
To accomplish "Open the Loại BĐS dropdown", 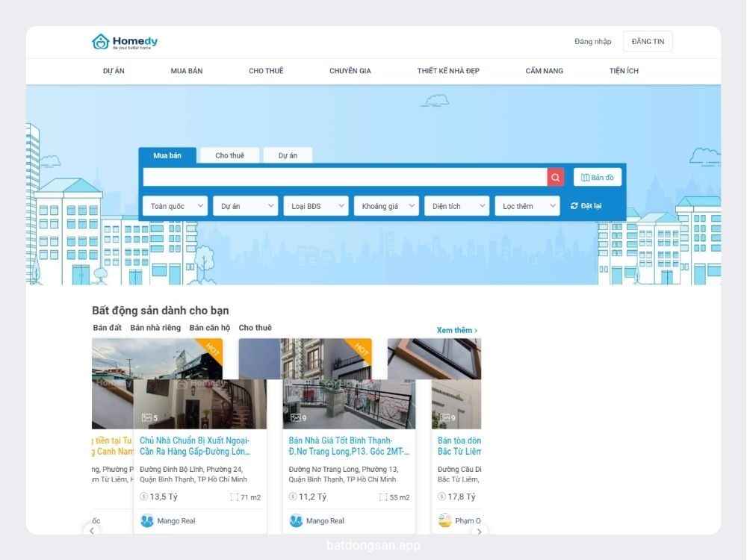I will point(315,206).
